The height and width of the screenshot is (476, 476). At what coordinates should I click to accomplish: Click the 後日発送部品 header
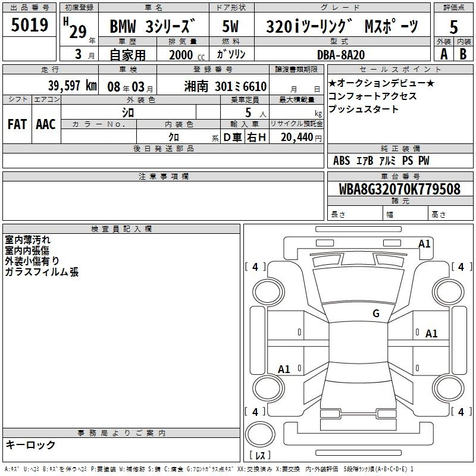click(x=163, y=148)
